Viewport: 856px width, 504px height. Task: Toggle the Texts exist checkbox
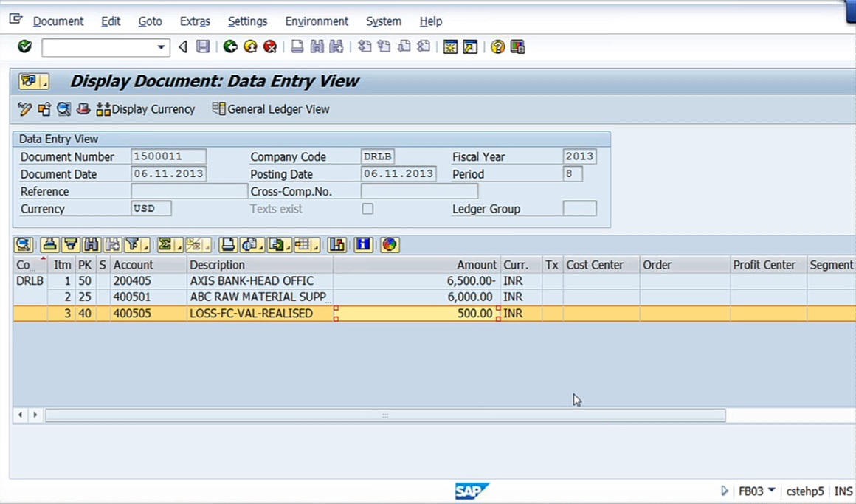pos(367,209)
